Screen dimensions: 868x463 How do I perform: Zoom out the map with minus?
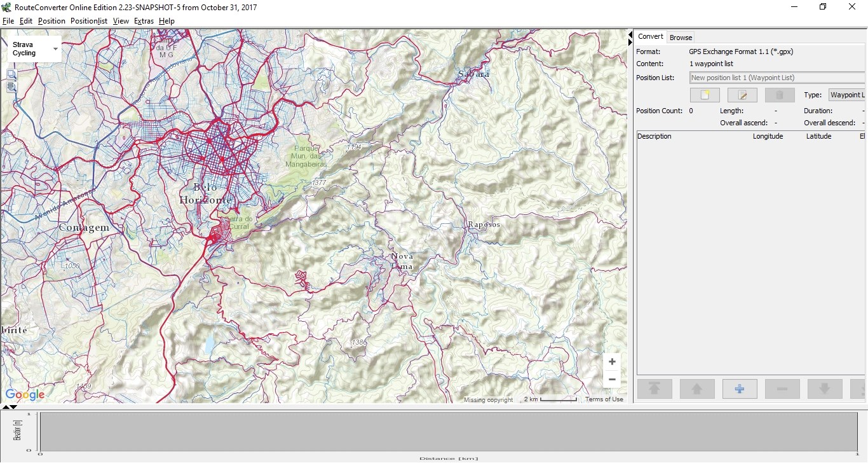pyautogui.click(x=611, y=380)
